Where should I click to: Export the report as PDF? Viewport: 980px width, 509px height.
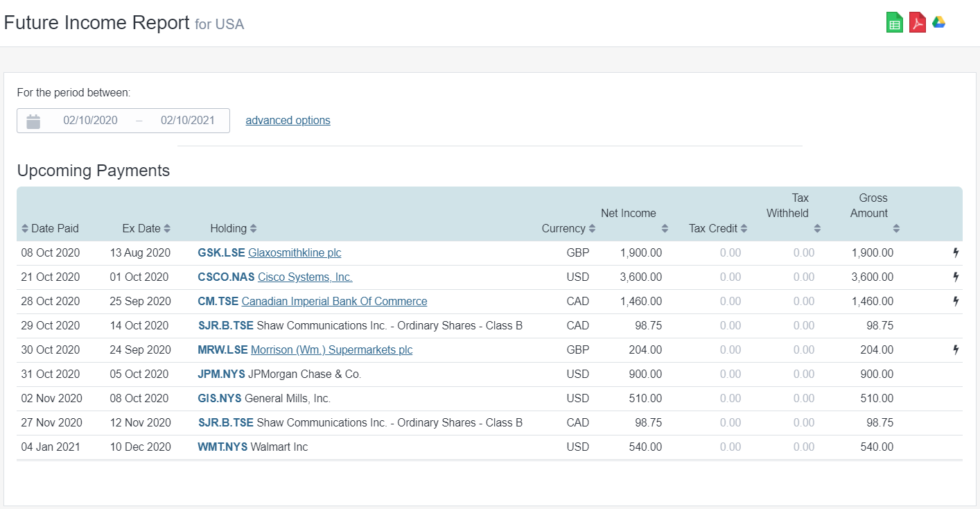tap(917, 21)
